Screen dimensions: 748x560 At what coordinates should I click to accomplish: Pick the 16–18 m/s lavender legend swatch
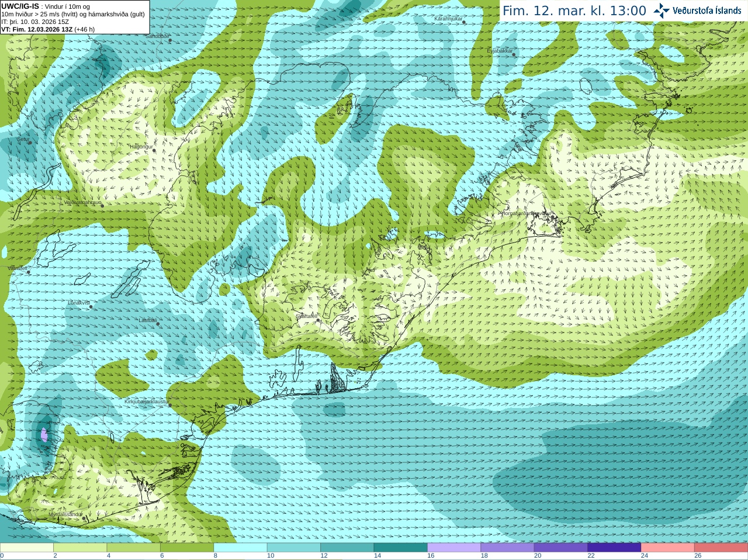(x=454, y=548)
